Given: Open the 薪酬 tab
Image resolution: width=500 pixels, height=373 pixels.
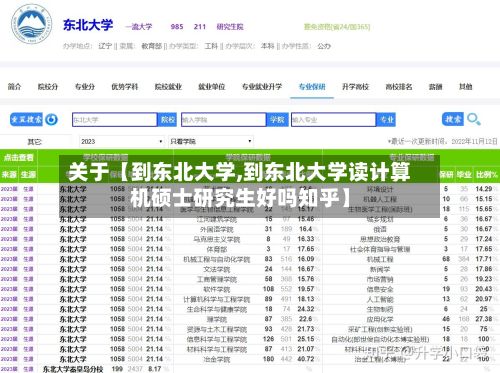Looking at the screenshot, I should 435,87.
